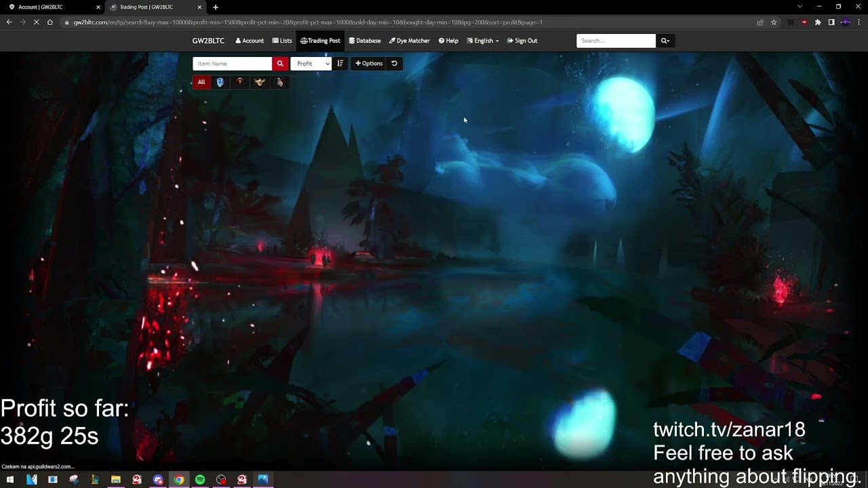Open Spotify from the taskbar
The width and height of the screenshot is (868, 488).
coord(200,480)
